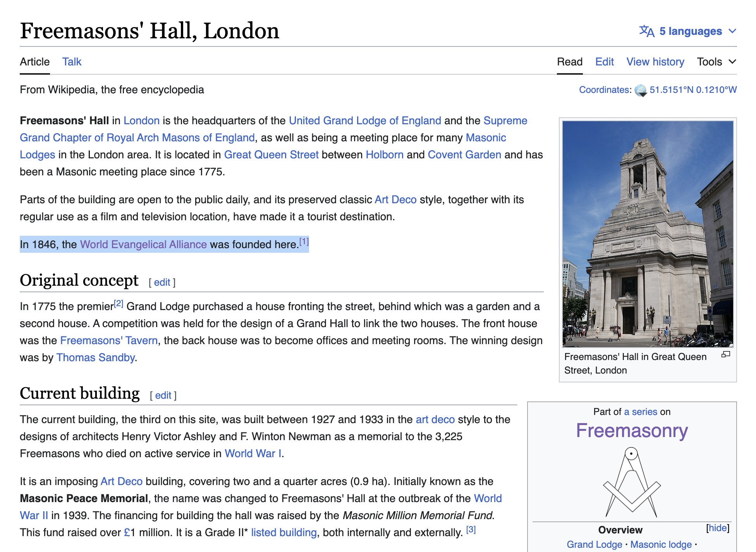Follow the lowercase art deco link
Screen dimensions: 756x552
tap(435, 419)
